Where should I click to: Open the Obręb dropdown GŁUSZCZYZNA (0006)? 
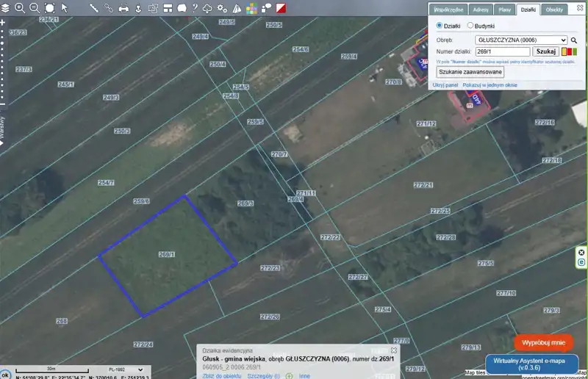520,40
